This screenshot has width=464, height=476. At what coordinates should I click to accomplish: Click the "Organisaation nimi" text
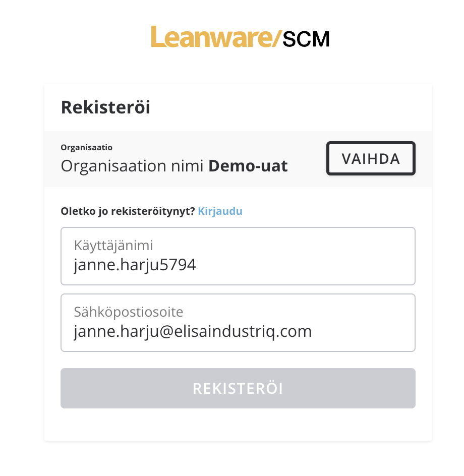[133, 165]
